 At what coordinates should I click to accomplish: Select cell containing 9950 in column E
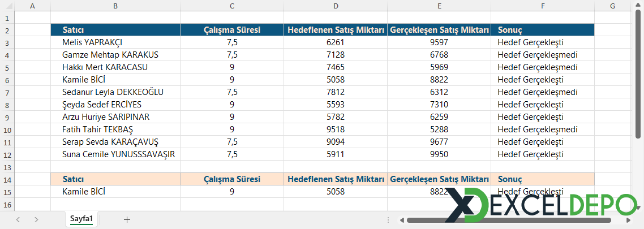(x=439, y=154)
